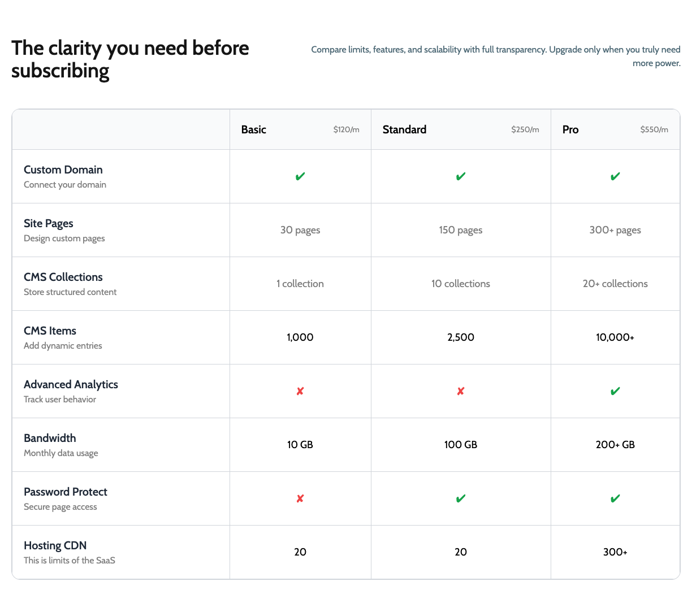
Task: Click the CMS Collections row label
Action: (63, 277)
